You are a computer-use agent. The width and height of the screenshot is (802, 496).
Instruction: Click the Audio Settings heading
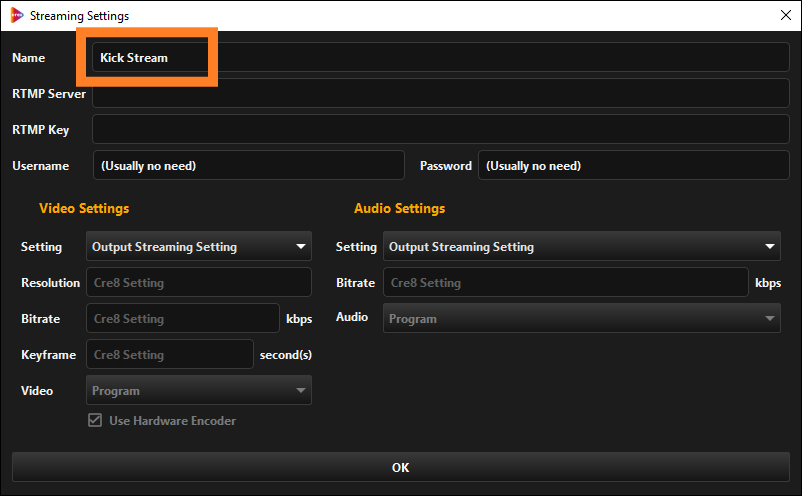point(399,208)
